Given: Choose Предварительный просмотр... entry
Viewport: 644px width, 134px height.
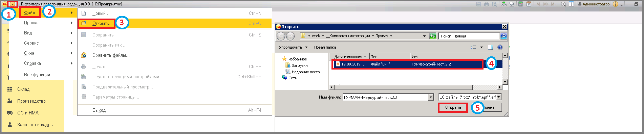Looking at the screenshot, I should click(175, 87).
